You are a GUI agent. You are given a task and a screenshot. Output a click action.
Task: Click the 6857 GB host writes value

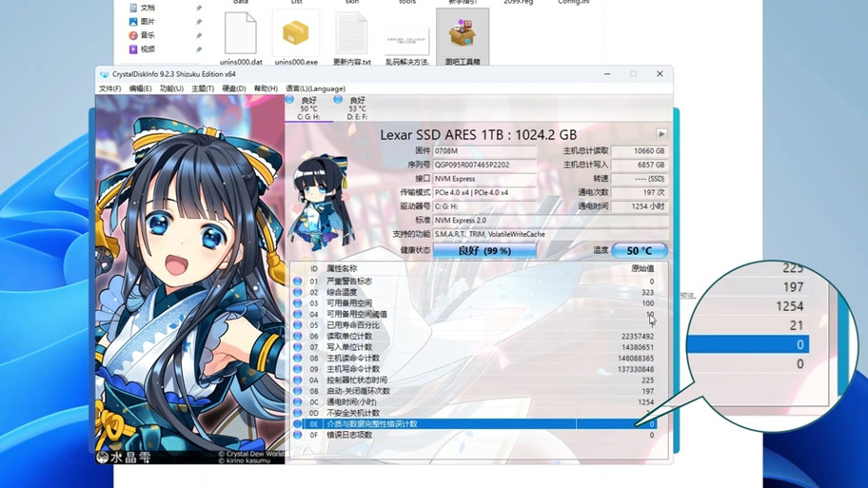pyautogui.click(x=640, y=165)
